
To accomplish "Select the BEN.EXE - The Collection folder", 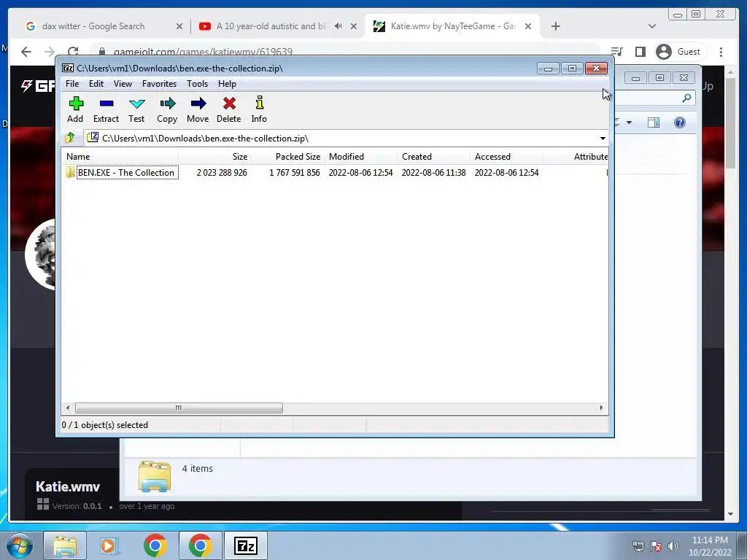I will 126,172.
